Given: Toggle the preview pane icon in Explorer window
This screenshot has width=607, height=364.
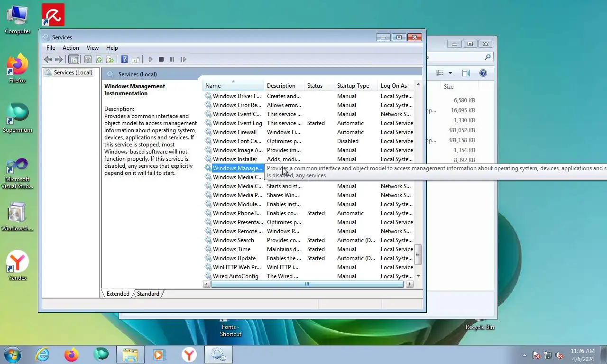Looking at the screenshot, I should point(466,73).
